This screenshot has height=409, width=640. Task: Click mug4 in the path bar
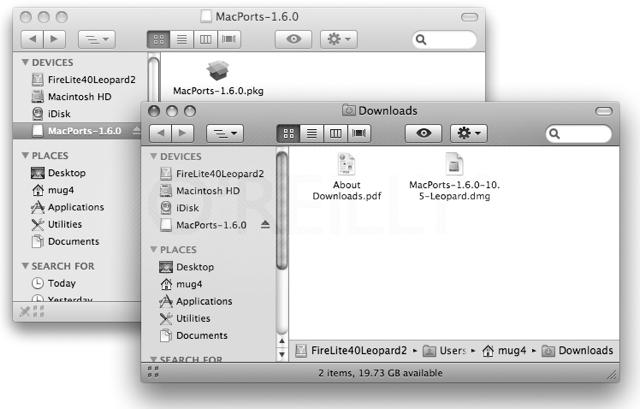tap(504, 351)
